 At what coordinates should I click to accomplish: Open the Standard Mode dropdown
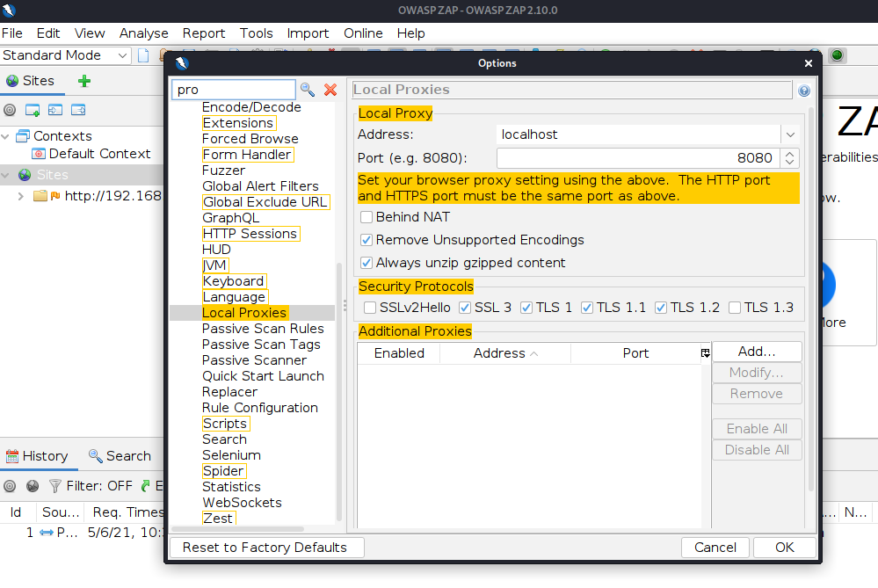[121, 55]
